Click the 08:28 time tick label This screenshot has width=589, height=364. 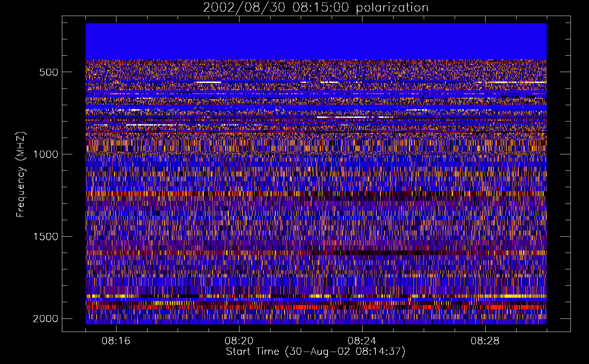(485, 341)
